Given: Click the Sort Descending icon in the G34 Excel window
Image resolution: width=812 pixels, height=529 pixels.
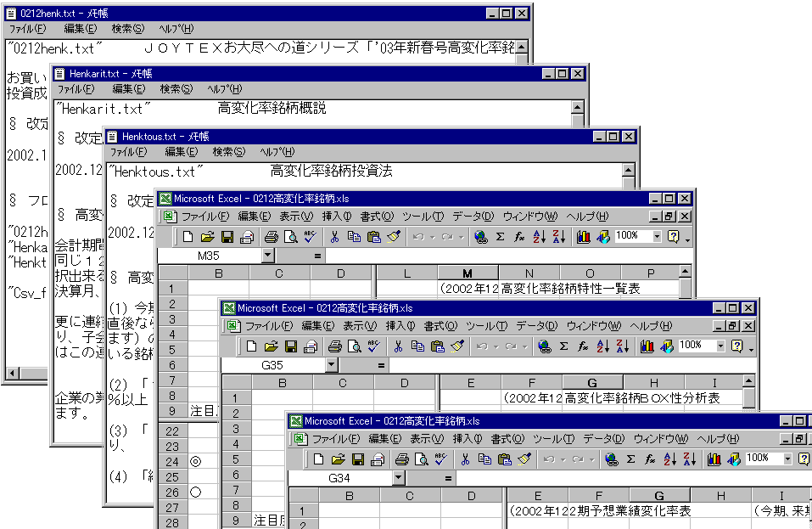Looking at the screenshot, I should [689, 459].
